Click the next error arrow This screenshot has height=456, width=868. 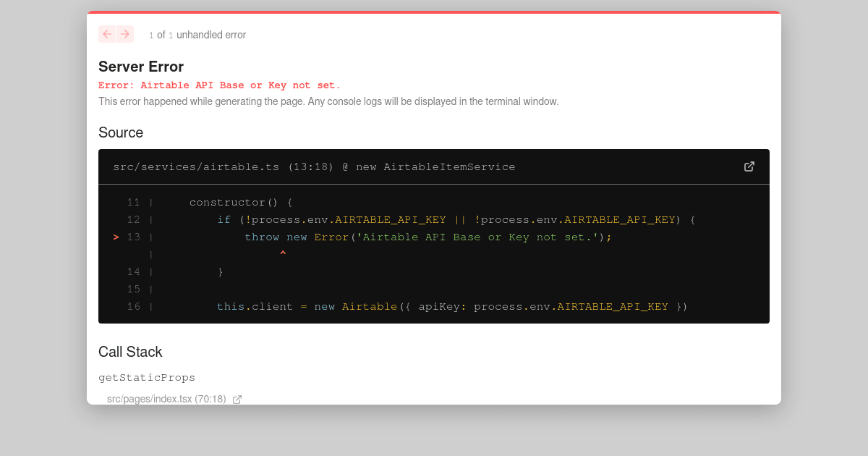tap(125, 34)
